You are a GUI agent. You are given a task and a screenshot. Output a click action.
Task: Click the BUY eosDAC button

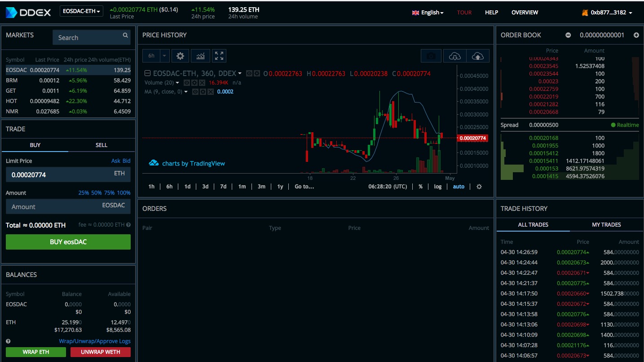pos(68,242)
